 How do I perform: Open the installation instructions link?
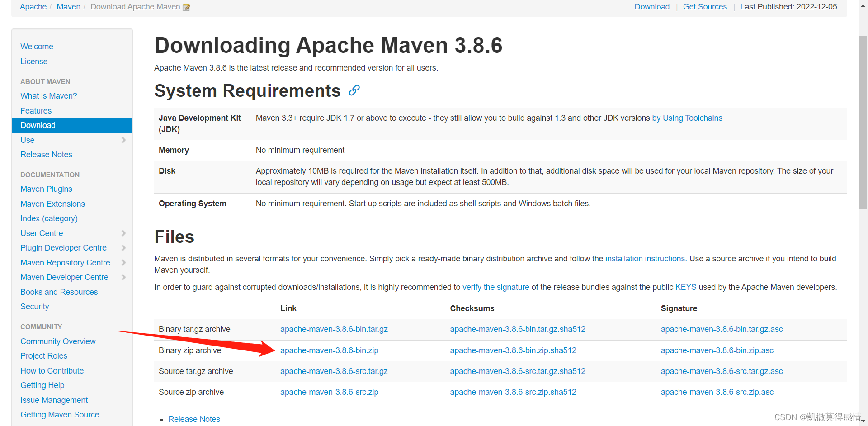[646, 259]
